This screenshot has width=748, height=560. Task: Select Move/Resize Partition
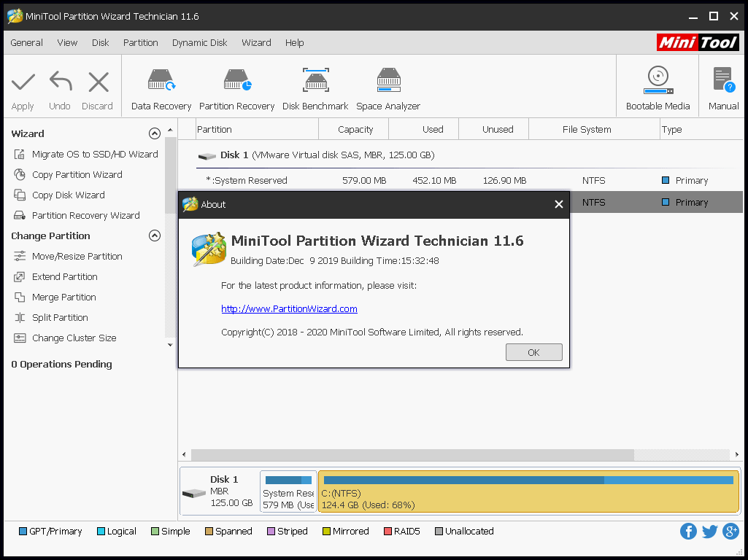[x=68, y=257]
